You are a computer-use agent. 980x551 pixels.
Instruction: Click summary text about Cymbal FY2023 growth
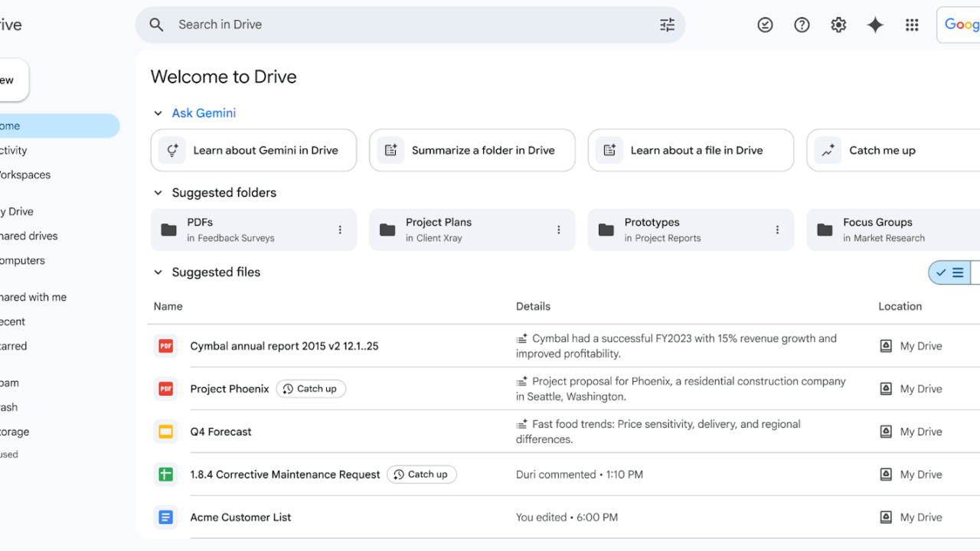[x=677, y=346]
